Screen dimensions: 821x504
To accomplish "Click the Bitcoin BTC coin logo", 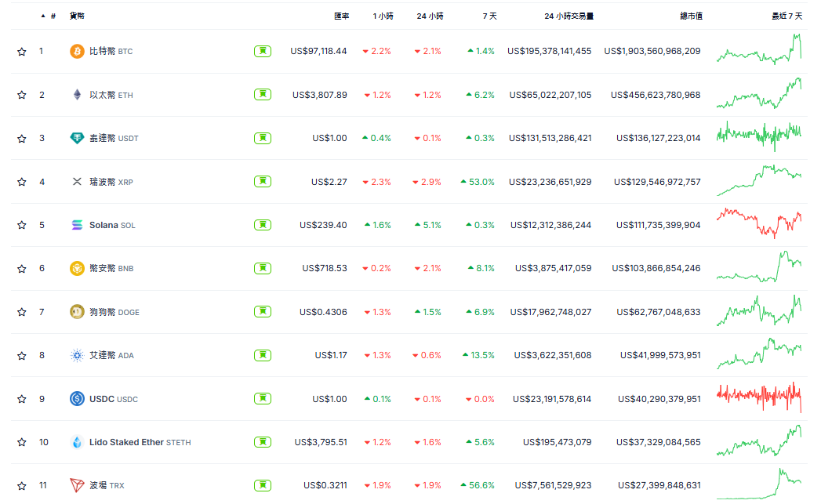I will tap(77, 51).
